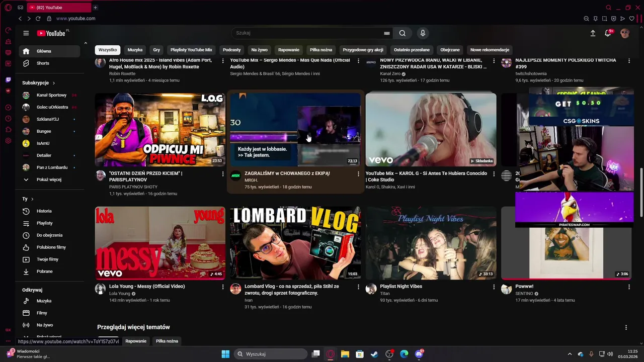Screen dimensions: 644x362
Task: Expand Pokaż więcej under subscriptions
Action: pos(49,179)
